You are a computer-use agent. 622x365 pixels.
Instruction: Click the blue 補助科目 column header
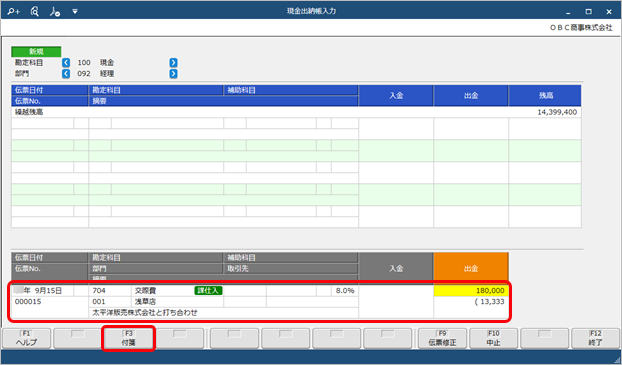pyautogui.click(x=291, y=90)
